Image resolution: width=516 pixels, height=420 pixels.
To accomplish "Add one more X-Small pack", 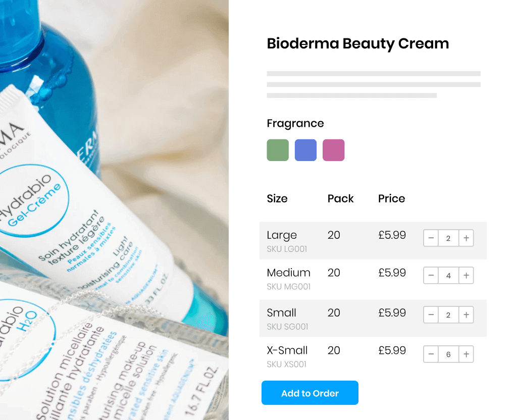I will click(x=466, y=354).
